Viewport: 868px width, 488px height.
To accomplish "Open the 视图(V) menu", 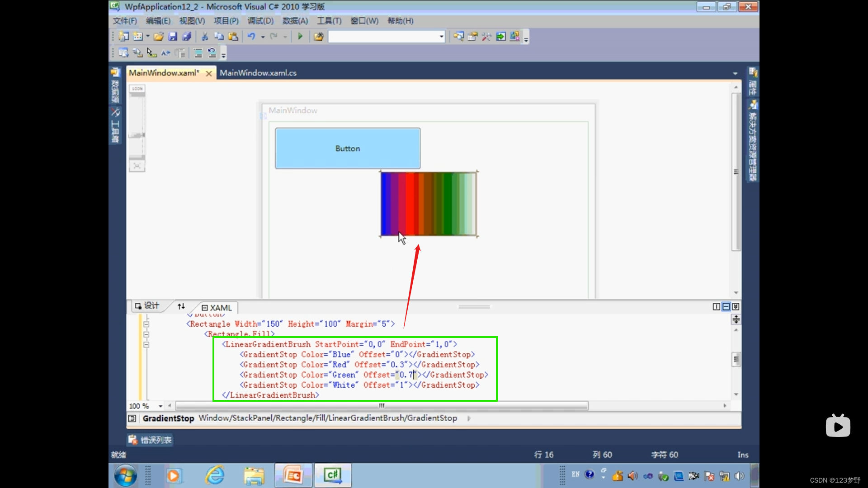I will pyautogui.click(x=192, y=21).
